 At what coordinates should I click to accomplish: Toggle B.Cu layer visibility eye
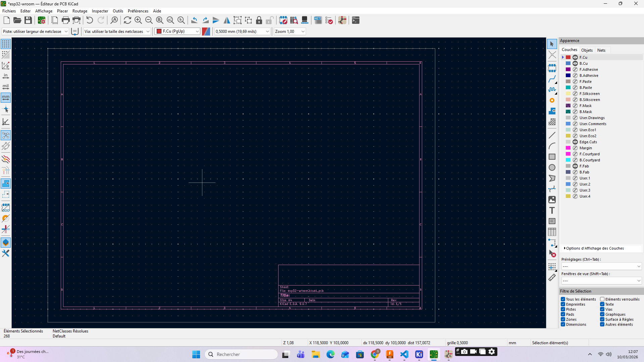click(575, 63)
